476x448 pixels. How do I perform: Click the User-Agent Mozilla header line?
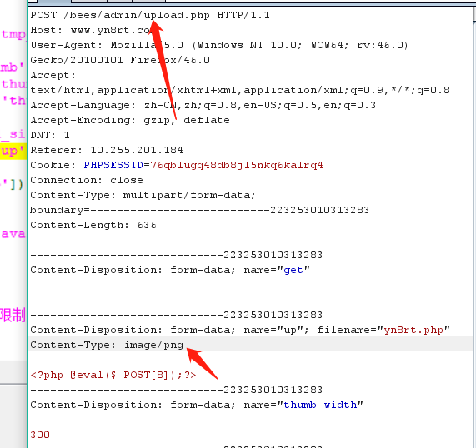coord(219,45)
